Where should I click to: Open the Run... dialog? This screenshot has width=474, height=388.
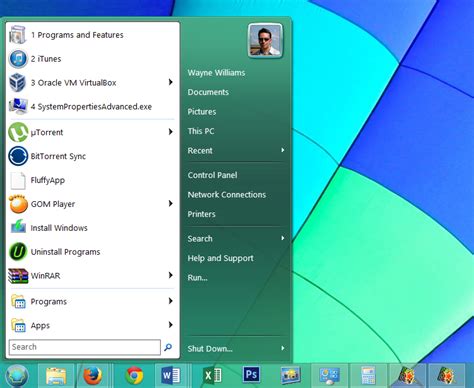pyautogui.click(x=197, y=278)
